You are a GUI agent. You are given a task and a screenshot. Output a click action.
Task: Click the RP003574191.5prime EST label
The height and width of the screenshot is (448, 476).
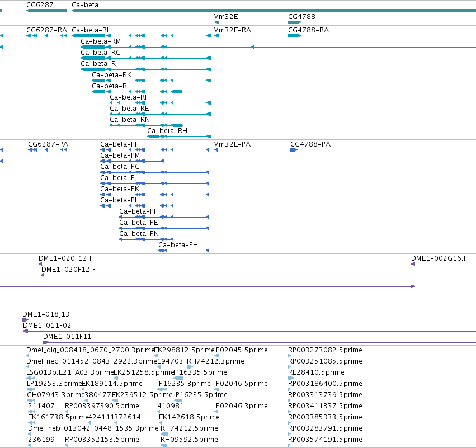[325, 440]
